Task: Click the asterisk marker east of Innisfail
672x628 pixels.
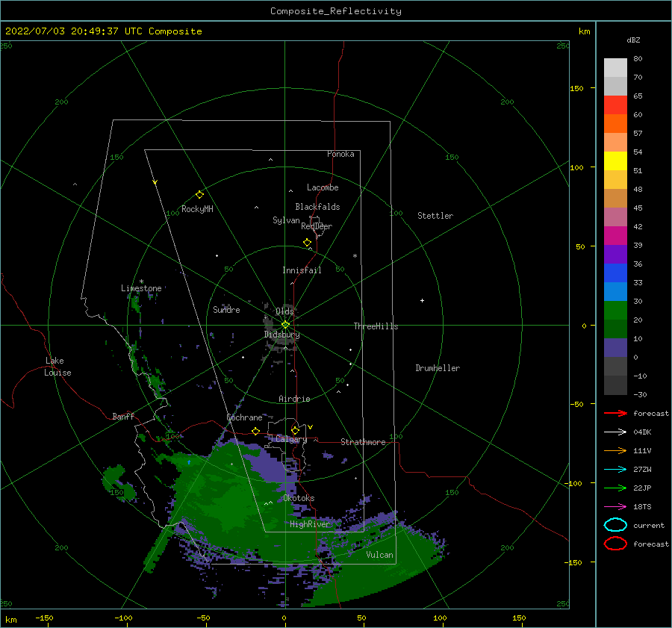Action: tap(355, 256)
